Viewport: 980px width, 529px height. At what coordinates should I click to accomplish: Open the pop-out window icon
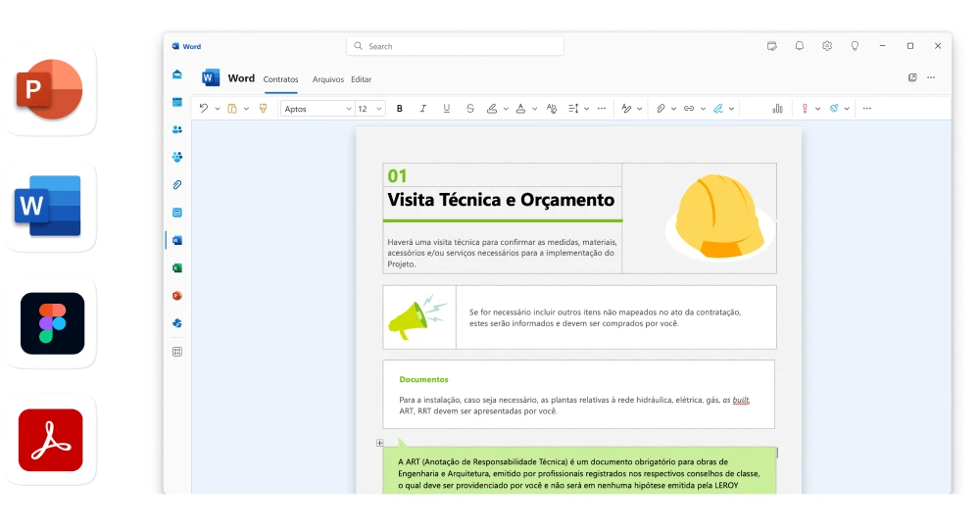coord(912,77)
